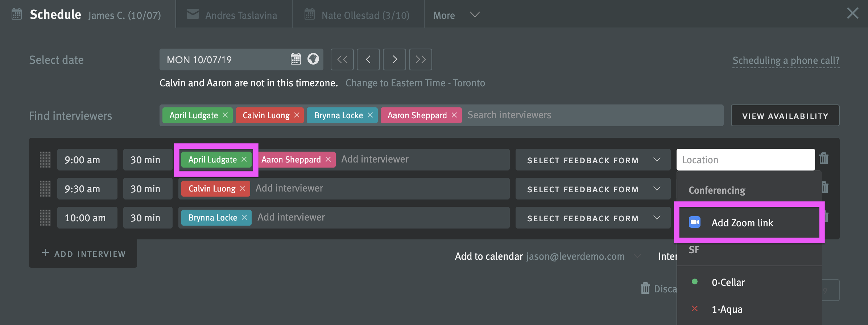The width and height of the screenshot is (868, 325).
Task: Click the globe timezone icon
Action: [313, 59]
